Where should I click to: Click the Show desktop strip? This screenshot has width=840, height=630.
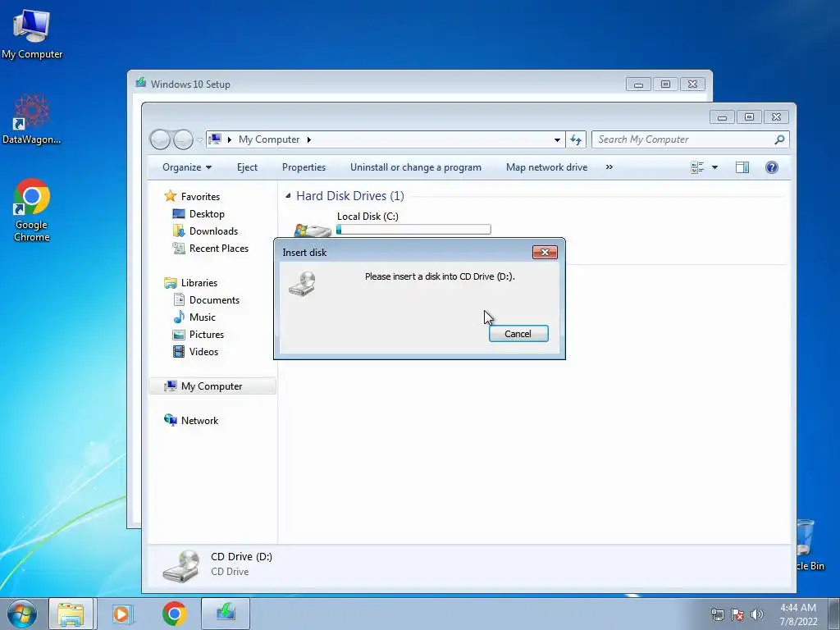834,614
